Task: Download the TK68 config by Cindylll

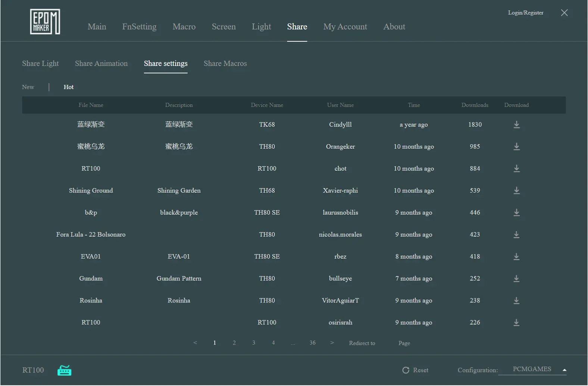Action: (x=516, y=125)
